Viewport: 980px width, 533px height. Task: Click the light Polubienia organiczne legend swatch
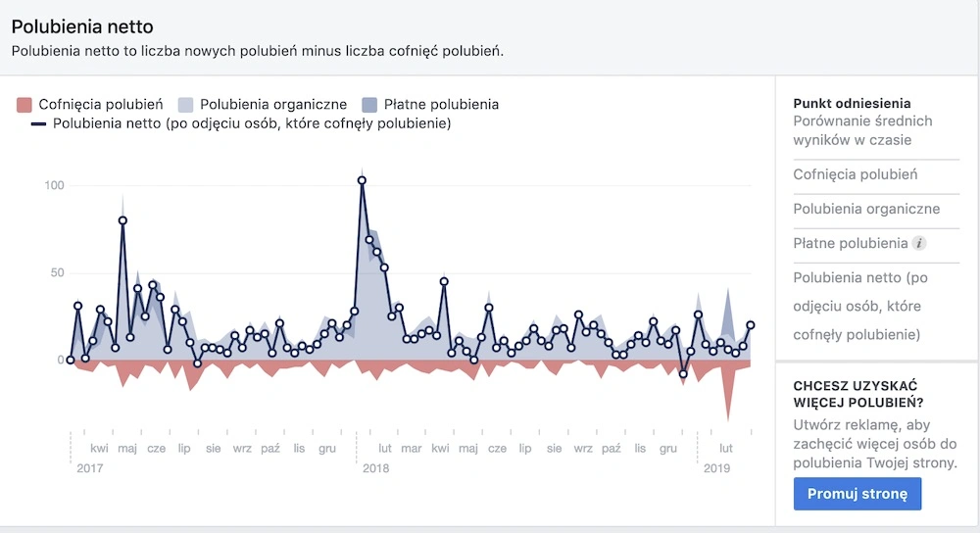pyautogui.click(x=186, y=104)
